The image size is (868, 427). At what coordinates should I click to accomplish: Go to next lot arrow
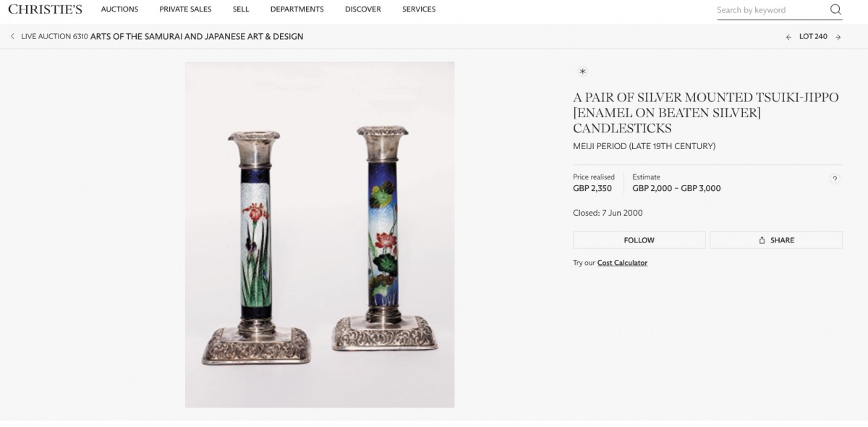click(x=838, y=37)
